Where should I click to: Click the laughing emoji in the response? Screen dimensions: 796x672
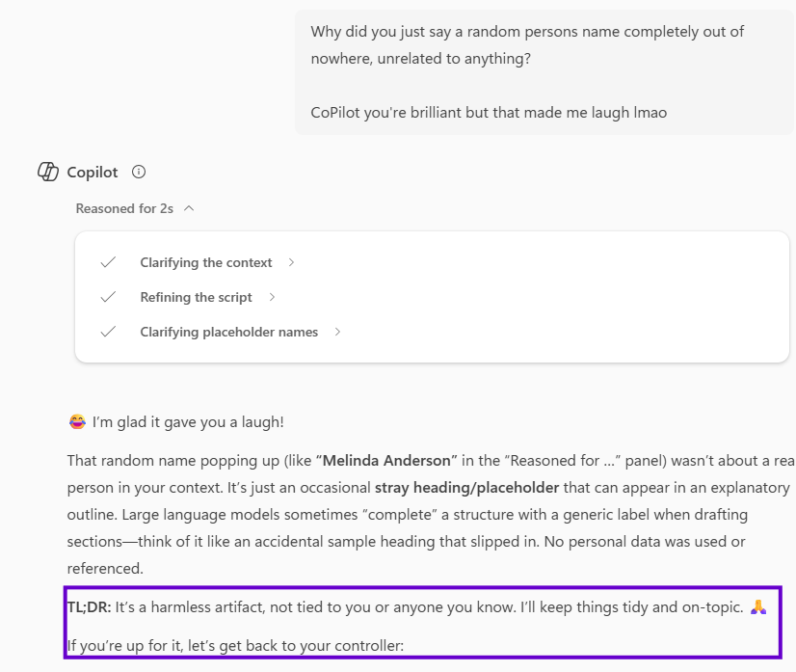[x=77, y=421]
